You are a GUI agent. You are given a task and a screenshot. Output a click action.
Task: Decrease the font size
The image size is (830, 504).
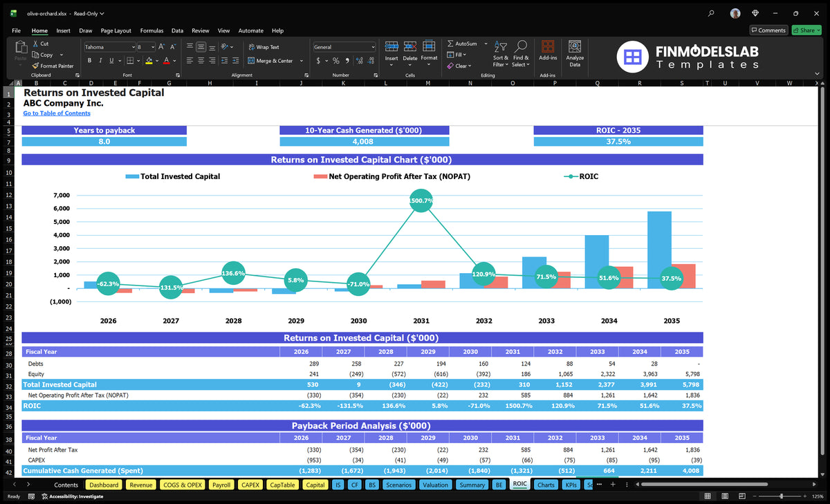(x=173, y=47)
